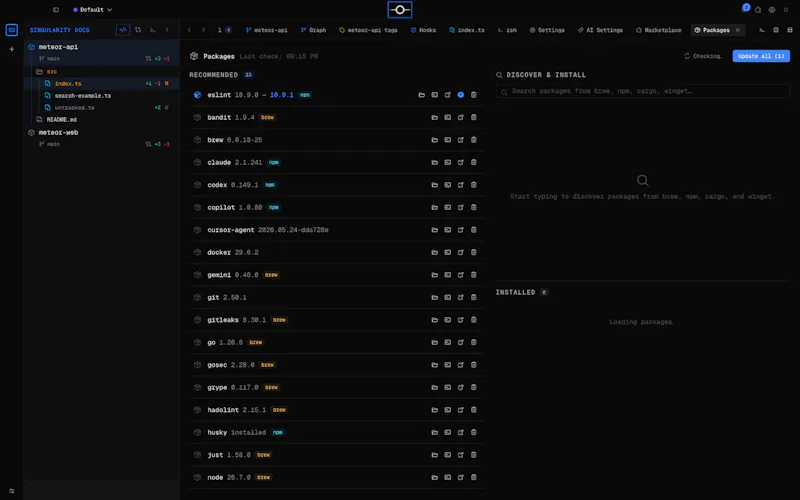The image size is (800, 500).
Task: Switch to the Hooks tab
Action: 423,30
